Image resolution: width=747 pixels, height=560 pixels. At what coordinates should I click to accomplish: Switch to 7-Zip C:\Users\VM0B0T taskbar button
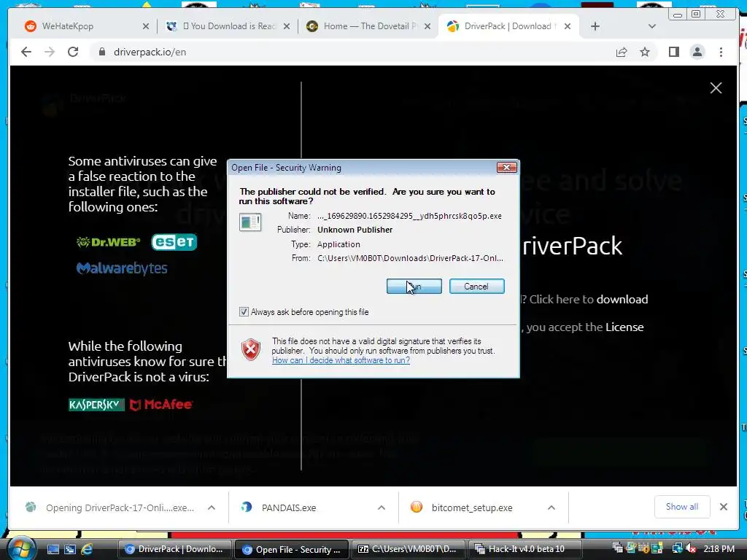point(409,550)
